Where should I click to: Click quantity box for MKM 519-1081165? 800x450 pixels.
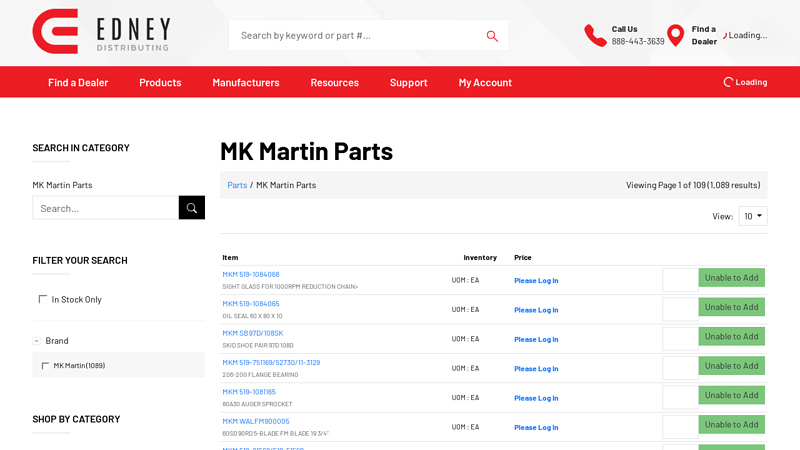point(681,398)
